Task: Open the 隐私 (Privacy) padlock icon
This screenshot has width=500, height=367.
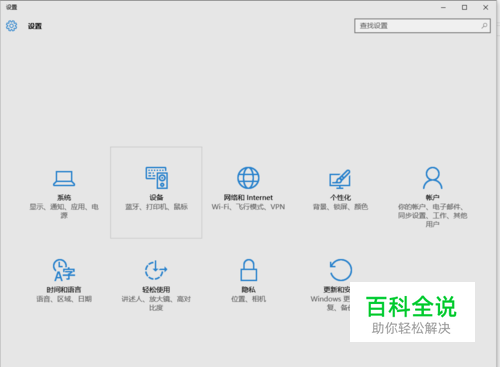Action: coord(249,270)
